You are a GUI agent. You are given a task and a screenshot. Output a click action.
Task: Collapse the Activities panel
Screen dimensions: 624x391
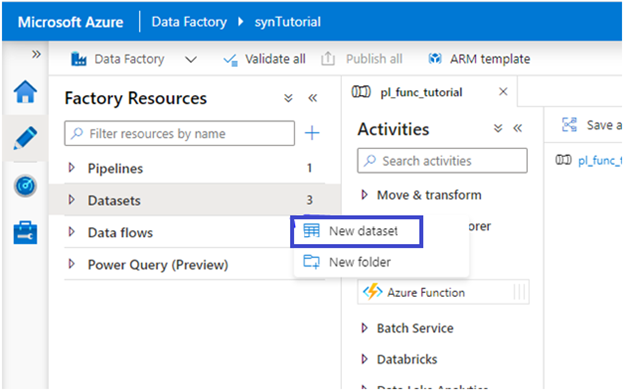tap(518, 128)
